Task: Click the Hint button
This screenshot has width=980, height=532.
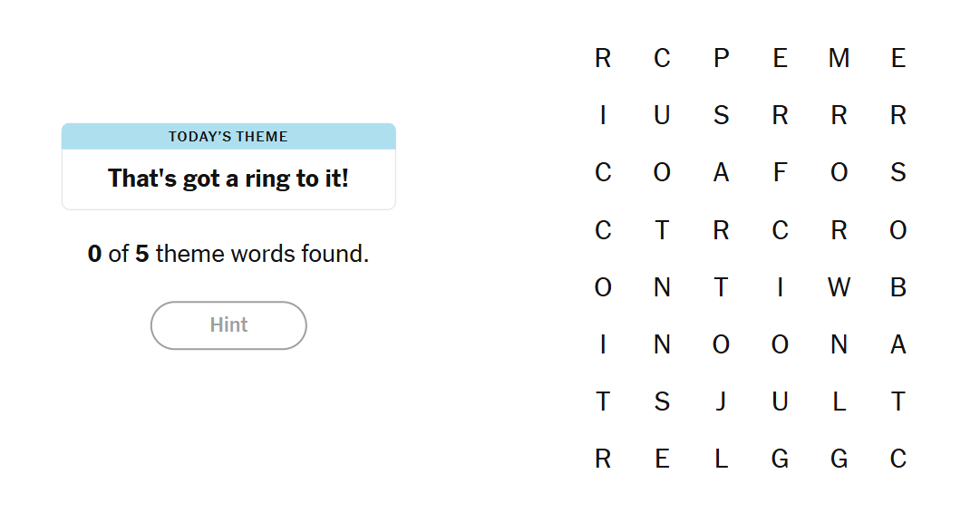Action: click(228, 325)
